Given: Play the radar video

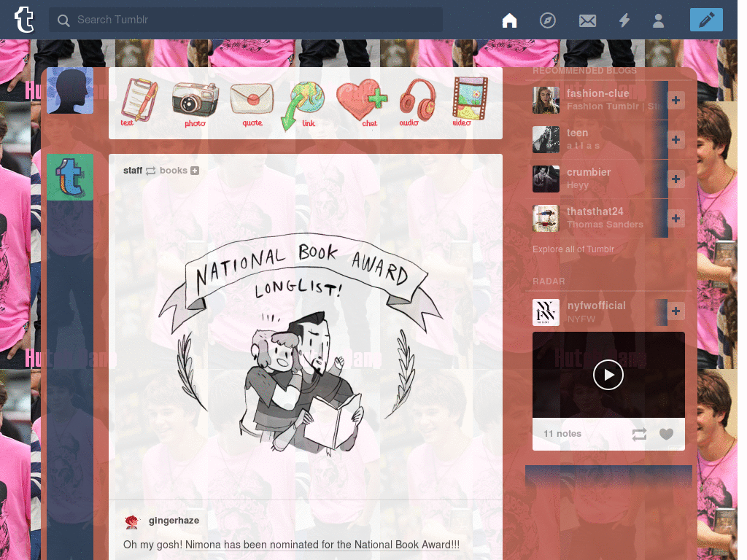Looking at the screenshot, I should click(x=608, y=376).
